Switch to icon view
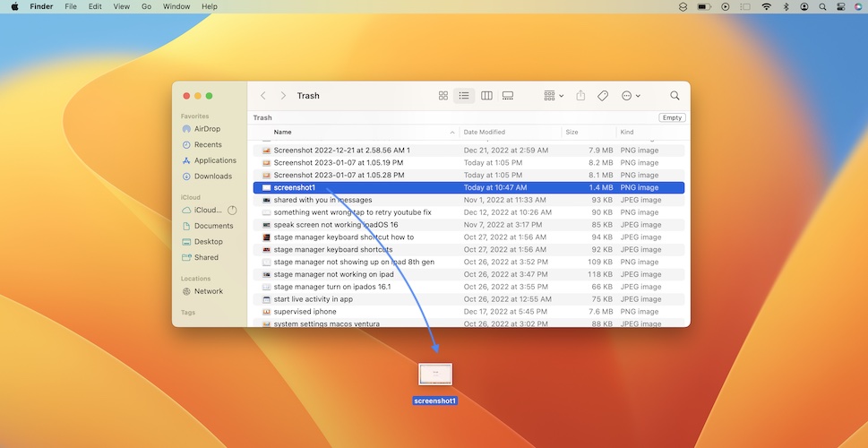 coord(443,96)
